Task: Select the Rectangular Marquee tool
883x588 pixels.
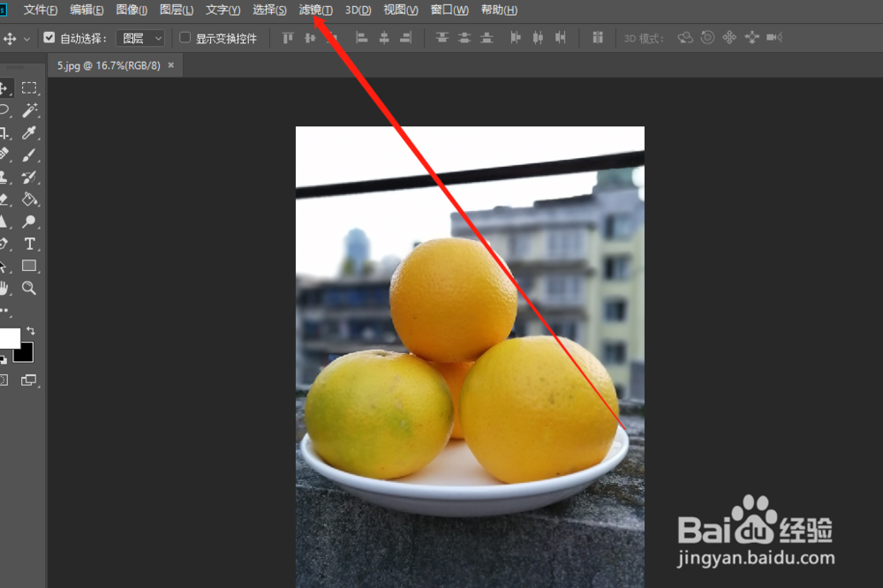Action: (x=29, y=88)
